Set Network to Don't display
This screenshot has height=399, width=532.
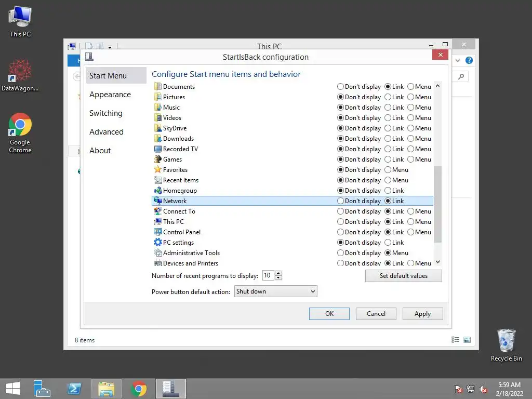340,201
